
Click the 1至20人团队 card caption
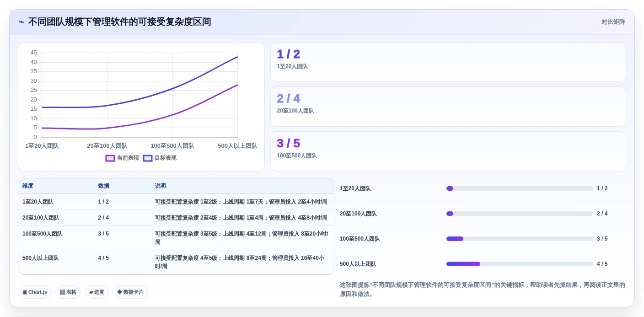(x=292, y=66)
